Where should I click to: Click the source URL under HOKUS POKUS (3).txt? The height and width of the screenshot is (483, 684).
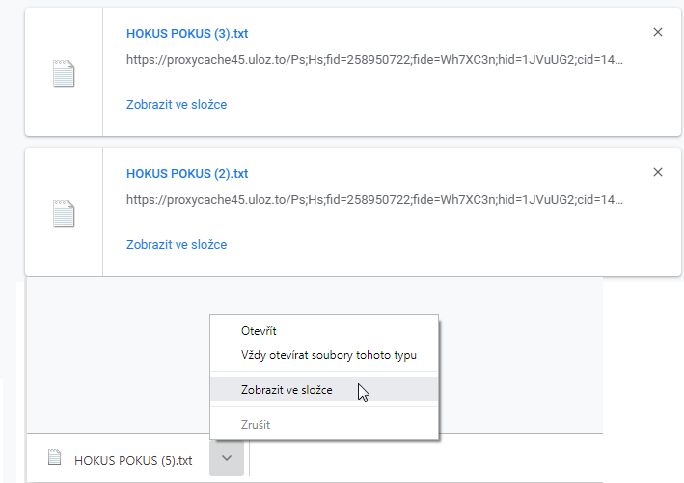click(374, 60)
